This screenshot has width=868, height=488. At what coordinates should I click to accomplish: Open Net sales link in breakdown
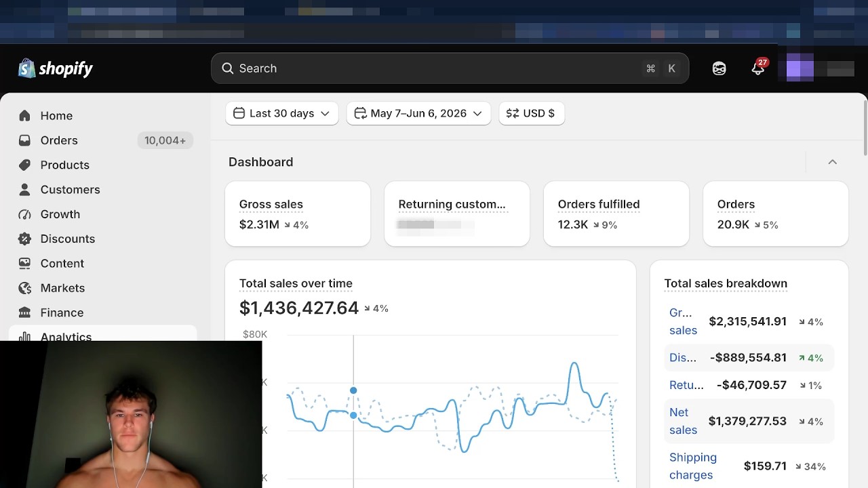click(x=683, y=421)
